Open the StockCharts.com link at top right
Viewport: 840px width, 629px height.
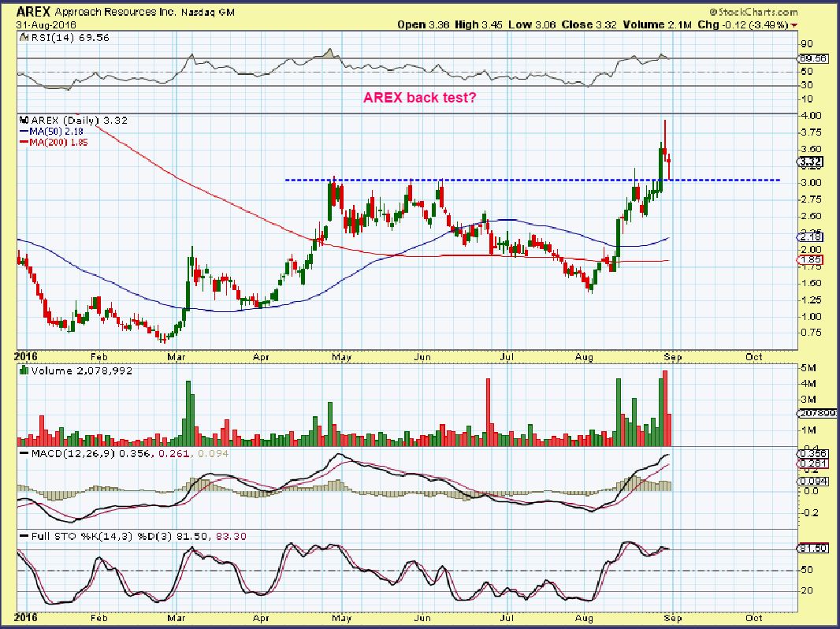pos(754,12)
